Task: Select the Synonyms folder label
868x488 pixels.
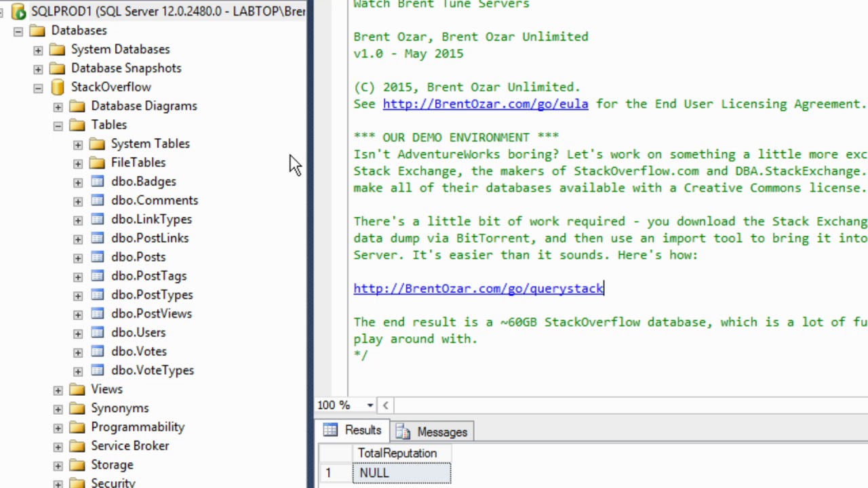Action: coord(120,408)
